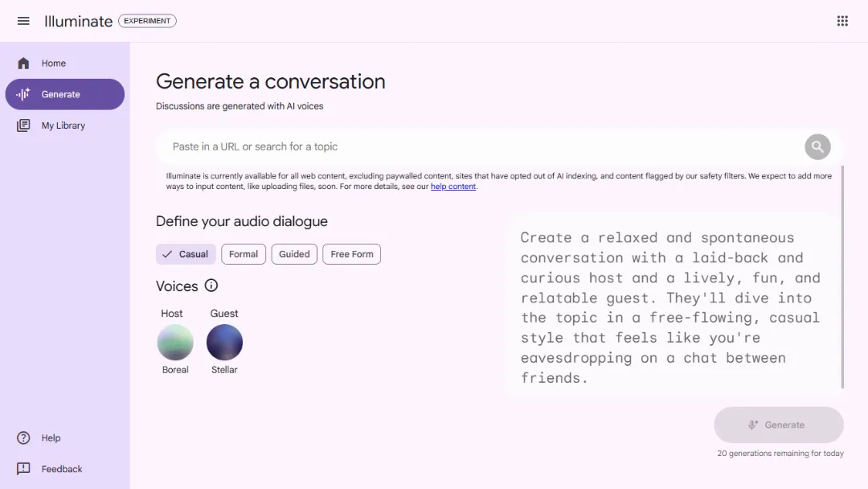Viewport: 868px width, 489px height.
Task: Click 'Define your audio dialogue' heading
Action: [x=242, y=221]
